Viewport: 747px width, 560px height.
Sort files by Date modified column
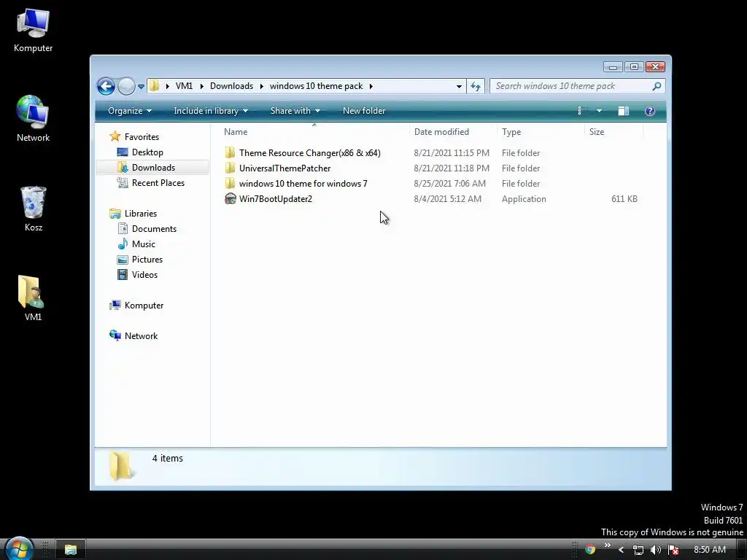pyautogui.click(x=453, y=132)
